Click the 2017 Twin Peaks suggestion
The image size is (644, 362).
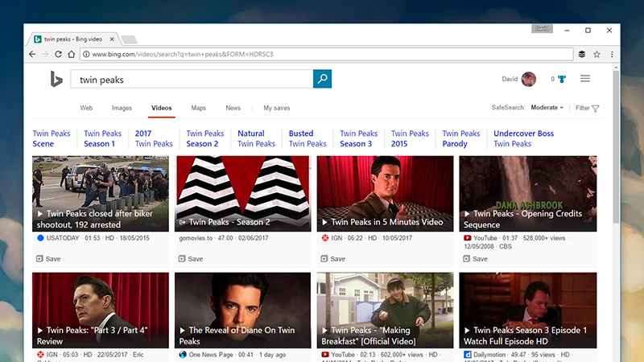154,138
